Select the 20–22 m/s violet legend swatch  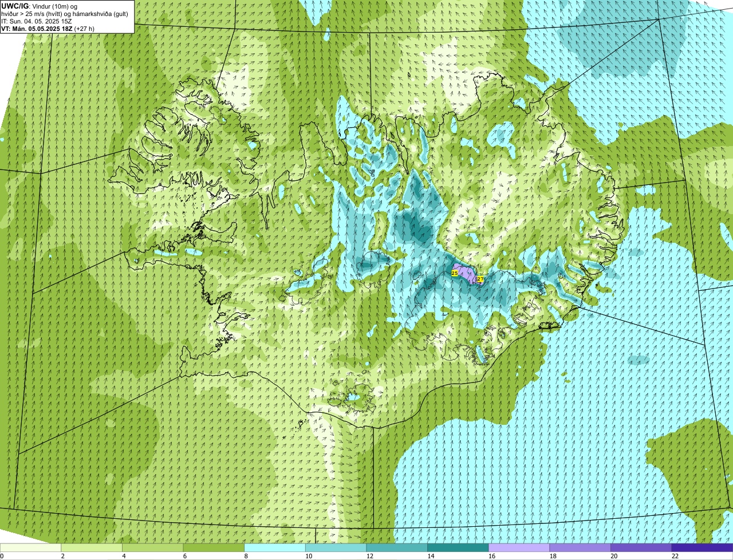click(641, 547)
